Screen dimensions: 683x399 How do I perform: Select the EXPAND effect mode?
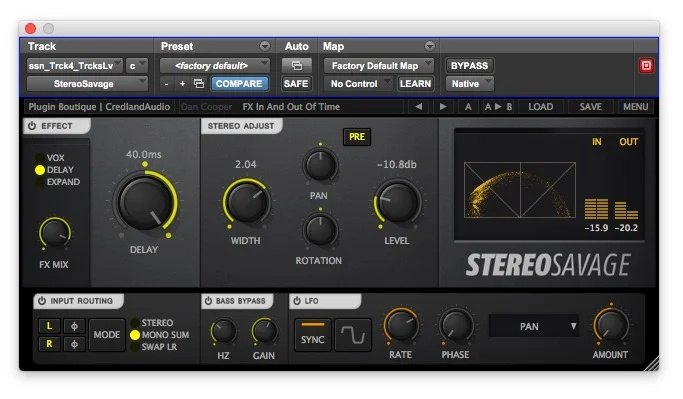(x=58, y=182)
